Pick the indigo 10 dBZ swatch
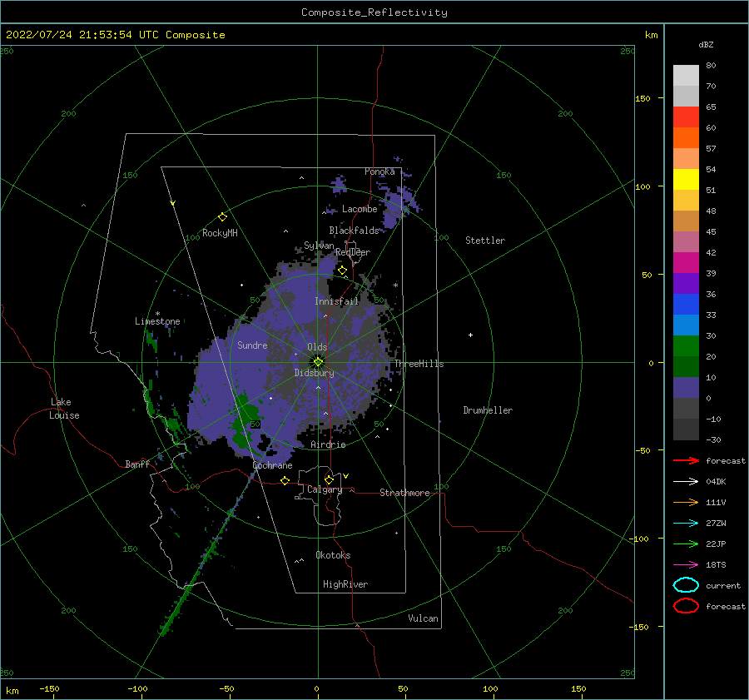749x700 pixels. [686, 388]
